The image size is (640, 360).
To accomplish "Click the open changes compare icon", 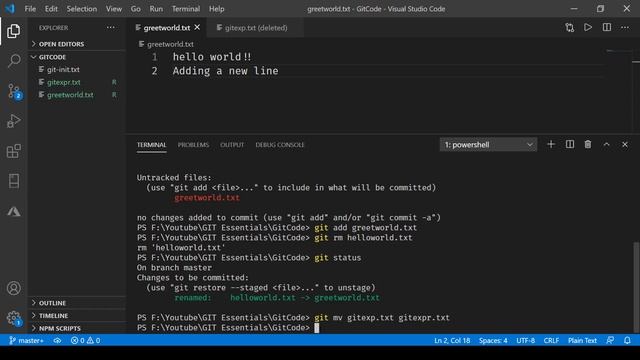I will (569, 28).
